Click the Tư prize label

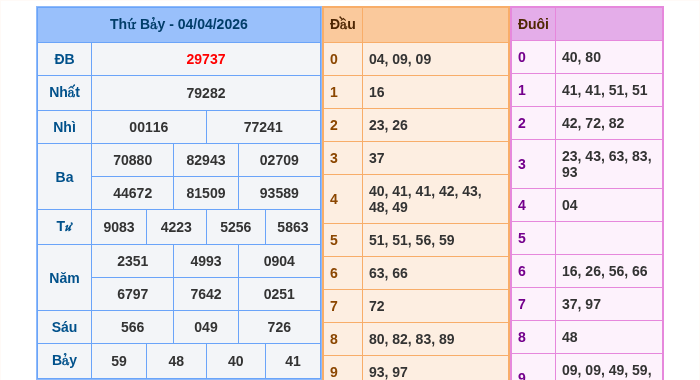pos(64,226)
